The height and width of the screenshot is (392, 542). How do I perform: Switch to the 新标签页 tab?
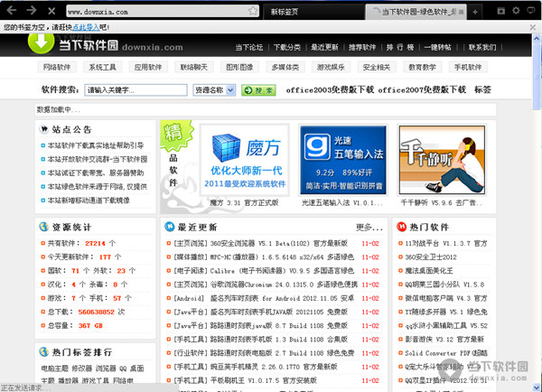313,12
